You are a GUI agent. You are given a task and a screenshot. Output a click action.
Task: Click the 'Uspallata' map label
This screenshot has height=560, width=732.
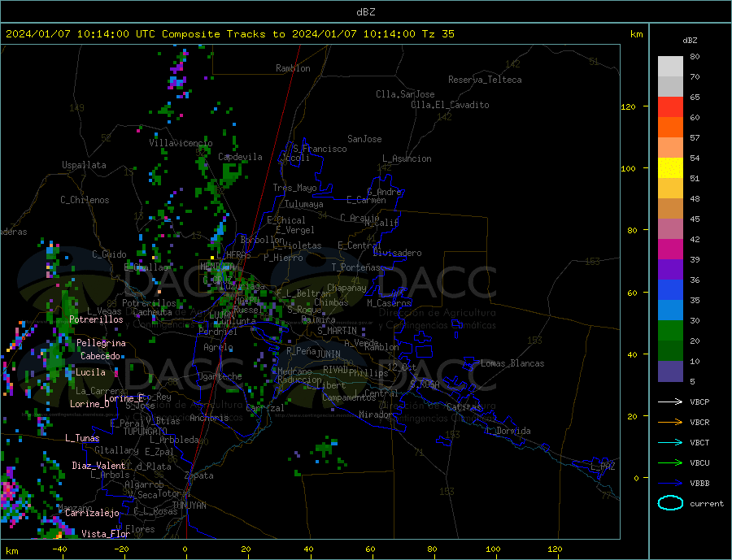[x=84, y=165]
